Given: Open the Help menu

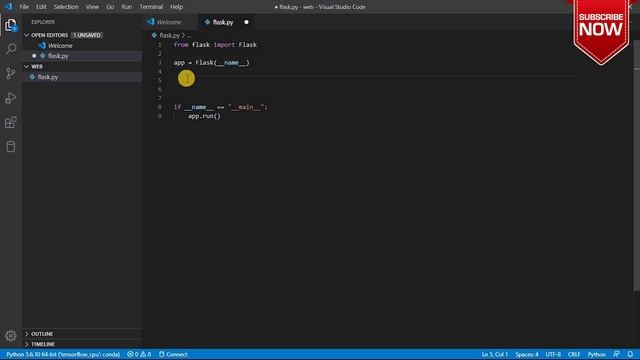Looking at the screenshot, I should [x=176, y=7].
